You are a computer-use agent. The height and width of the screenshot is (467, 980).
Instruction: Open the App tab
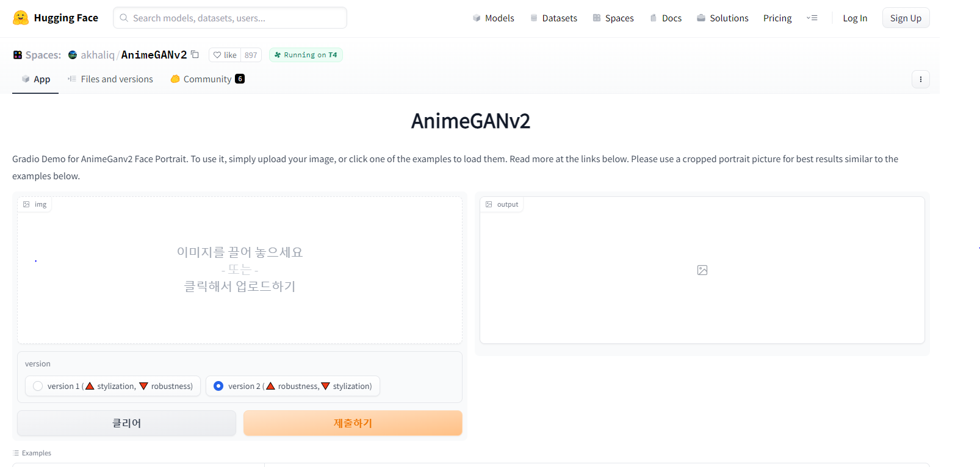35,79
